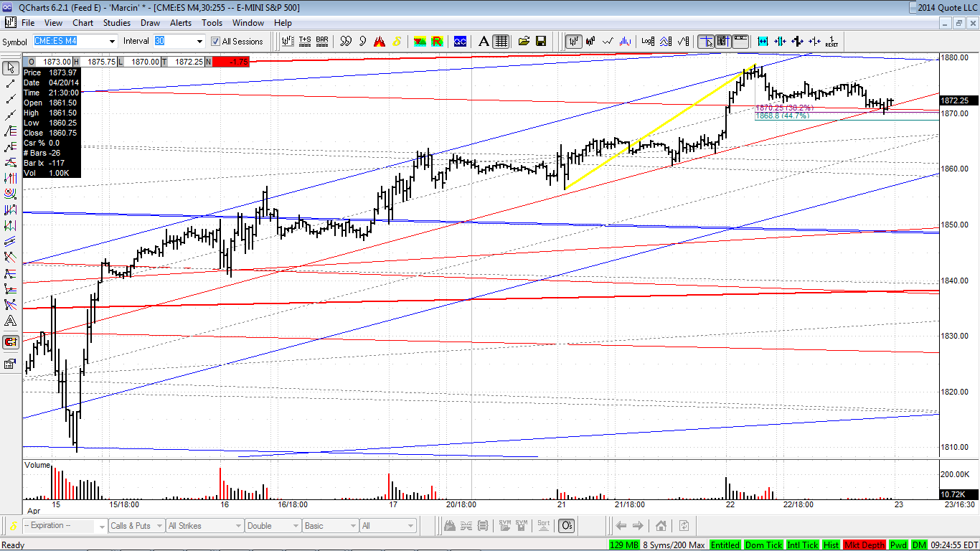Toggle the Log scale button
The width and height of the screenshot is (980, 551).
(x=647, y=41)
